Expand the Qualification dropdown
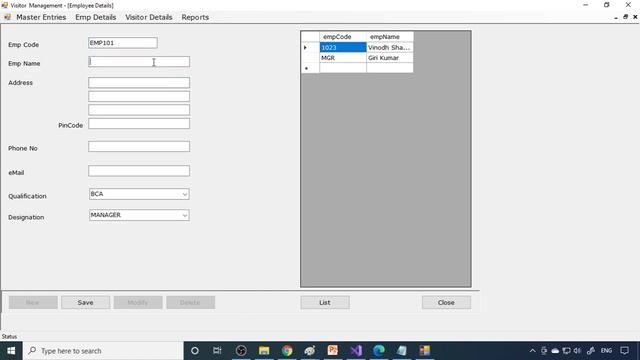The height and width of the screenshot is (360, 640). tap(184, 194)
